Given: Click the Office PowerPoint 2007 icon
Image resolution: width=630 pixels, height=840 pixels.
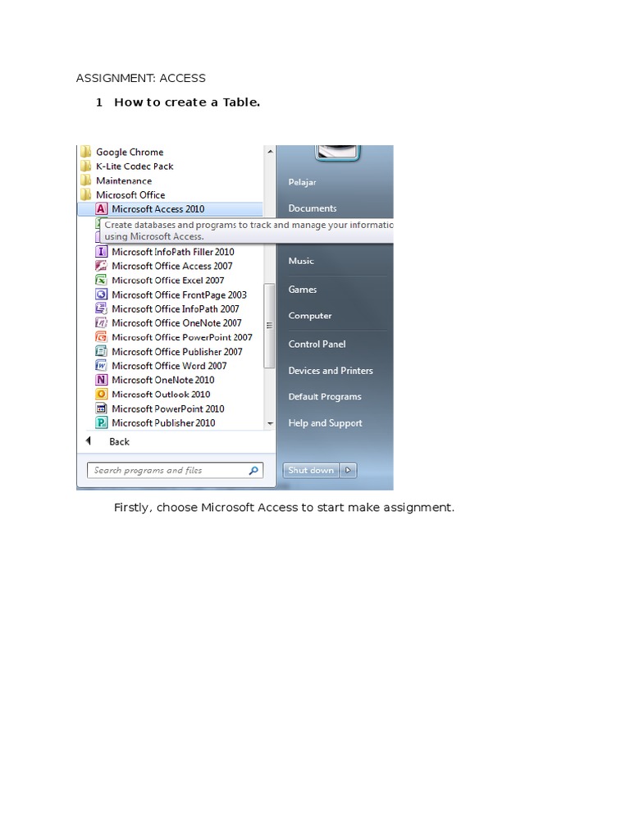Looking at the screenshot, I should (x=101, y=337).
